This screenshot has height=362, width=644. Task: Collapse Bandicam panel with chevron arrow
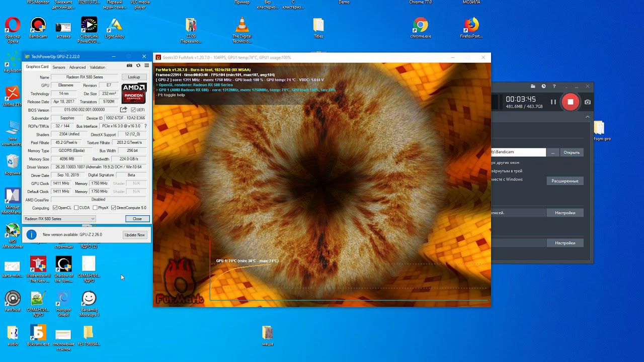[x=588, y=117]
